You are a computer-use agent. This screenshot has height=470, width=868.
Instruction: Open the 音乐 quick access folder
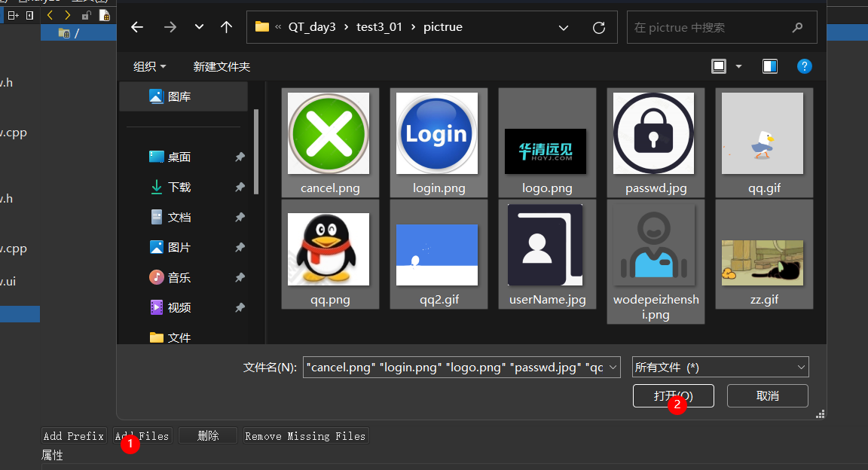pos(179,277)
